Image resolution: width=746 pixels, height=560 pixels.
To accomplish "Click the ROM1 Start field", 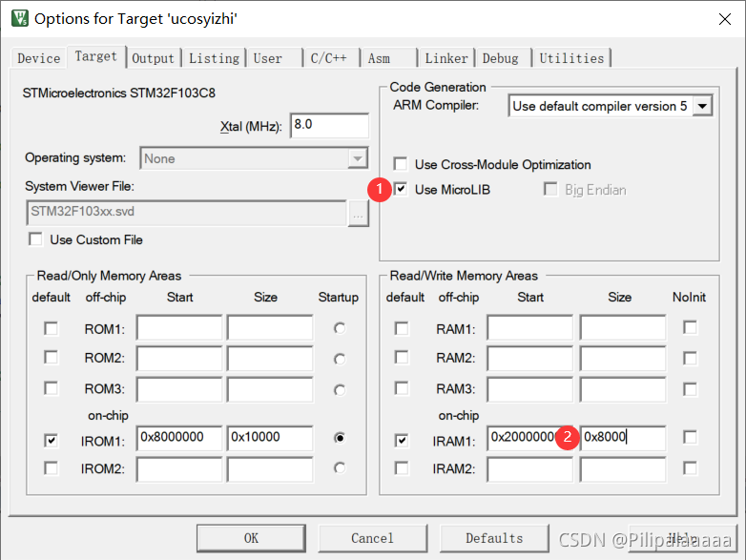I will tap(179, 327).
